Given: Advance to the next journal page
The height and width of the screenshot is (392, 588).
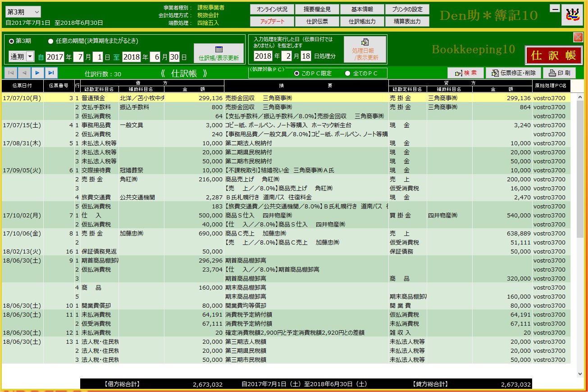Looking at the screenshot, I should click(x=38, y=73).
